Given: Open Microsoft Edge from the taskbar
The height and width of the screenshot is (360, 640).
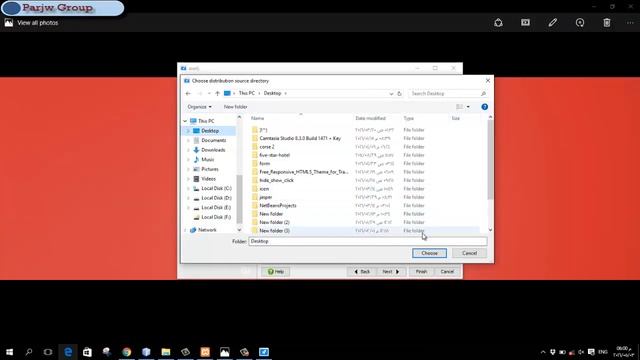Looking at the screenshot, I should 68,352.
